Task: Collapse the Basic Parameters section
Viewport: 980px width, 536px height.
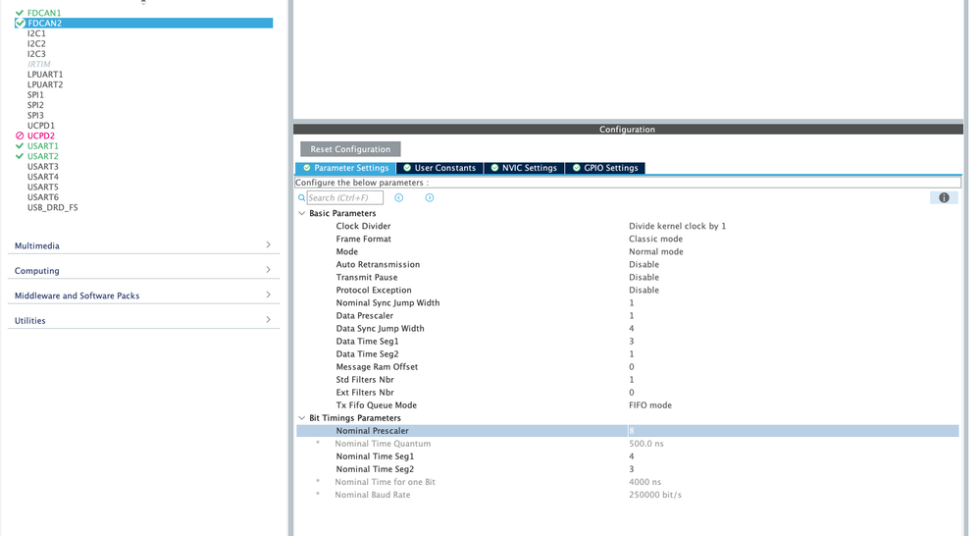Action: [302, 213]
